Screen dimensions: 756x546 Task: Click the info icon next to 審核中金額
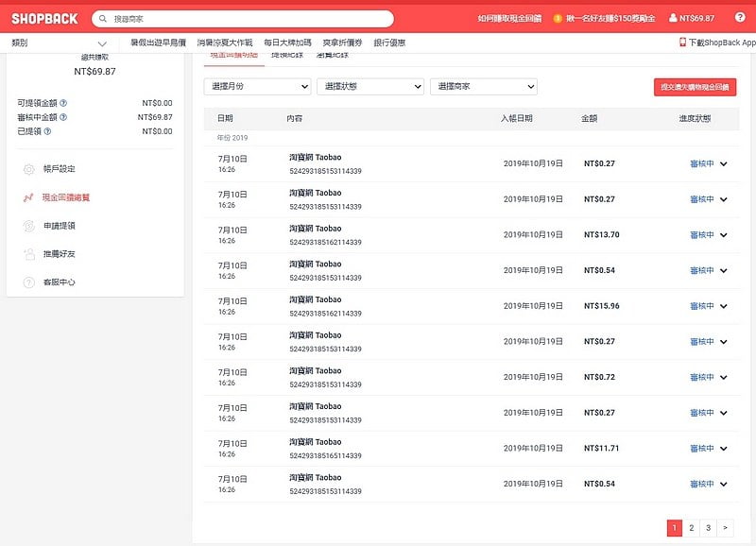[63, 117]
